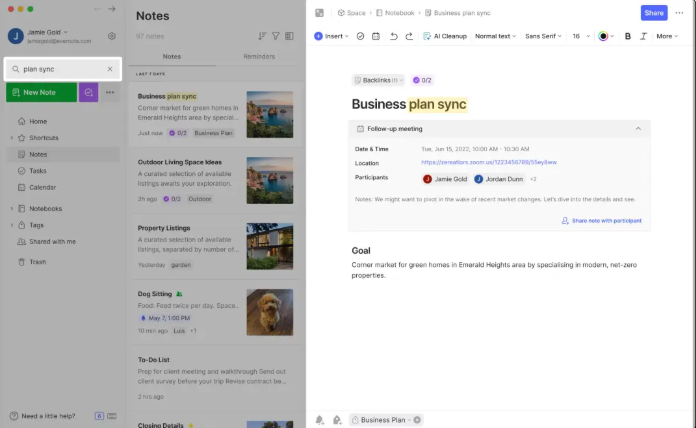Click the calendar event icon in toolbar
The image size is (696, 428).
[x=375, y=36]
